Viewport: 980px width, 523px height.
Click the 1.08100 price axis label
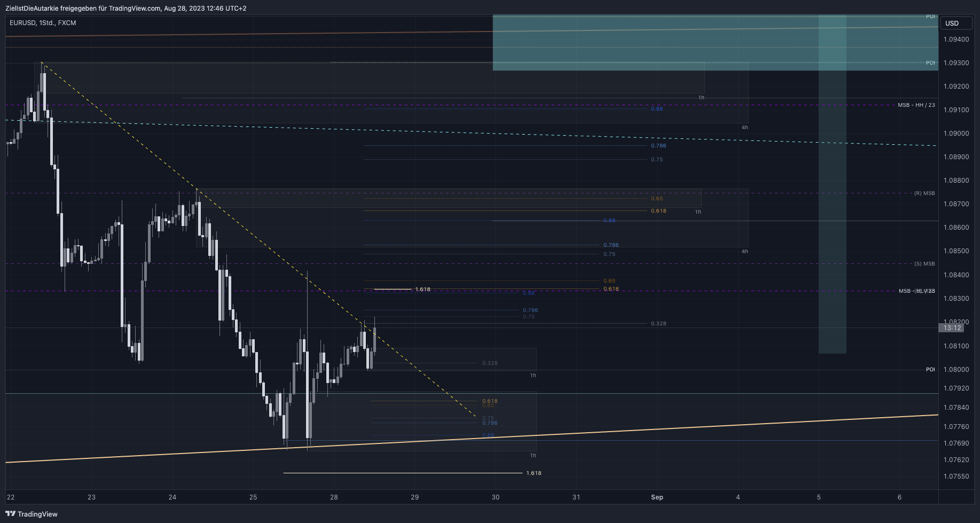956,346
